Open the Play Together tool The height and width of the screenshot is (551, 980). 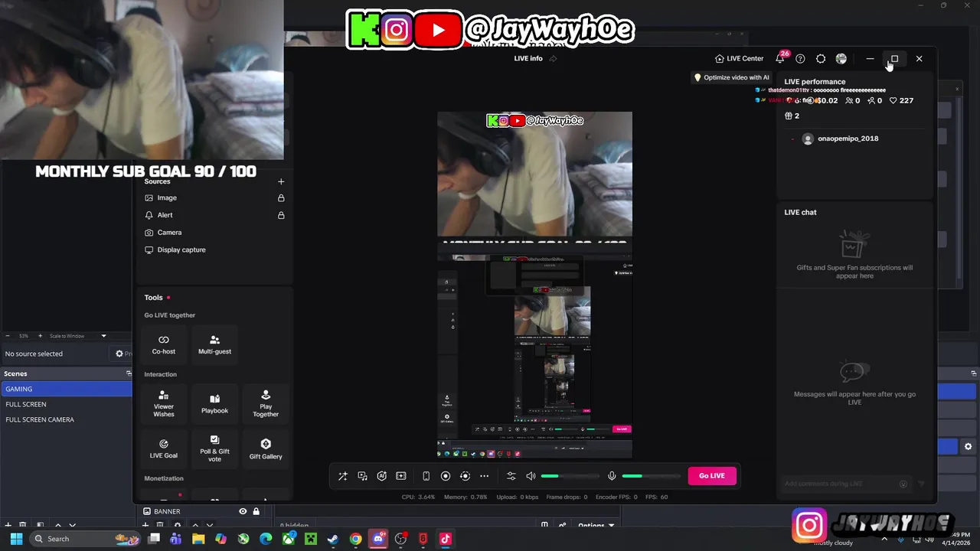[266, 404]
